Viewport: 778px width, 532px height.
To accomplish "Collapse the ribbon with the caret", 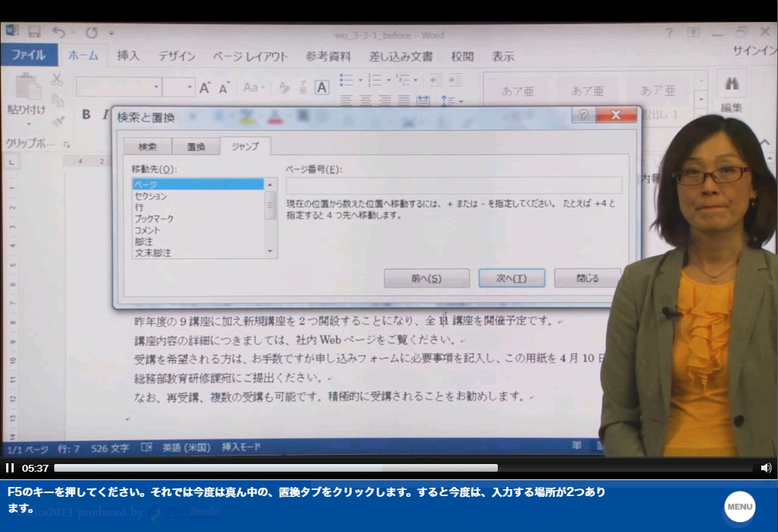I will (x=766, y=142).
